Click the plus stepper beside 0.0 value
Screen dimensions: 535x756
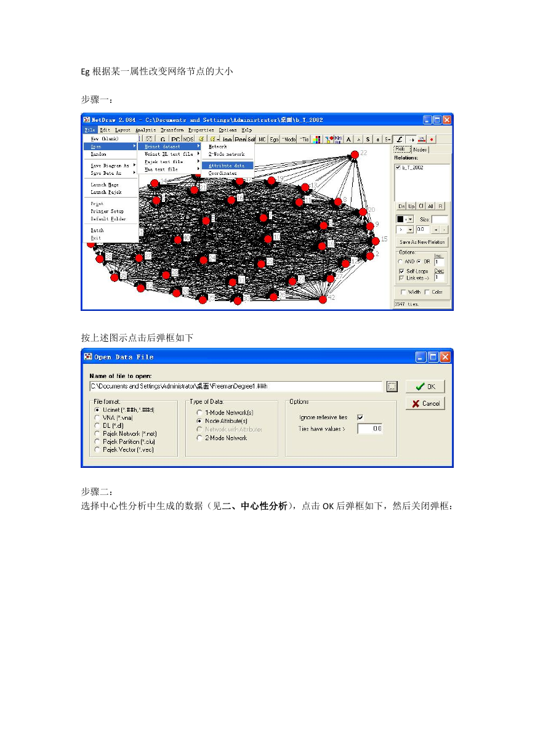(436, 230)
